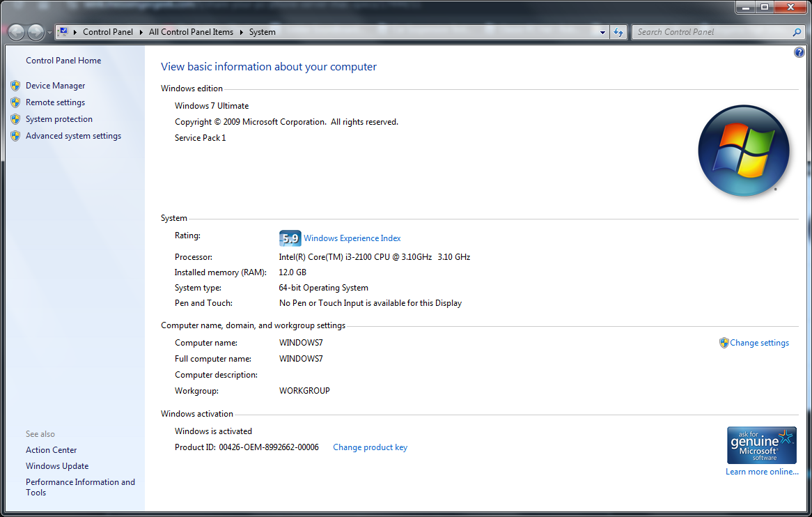Open Advanced system settings
Viewport: 812px width, 517px height.
pos(74,136)
